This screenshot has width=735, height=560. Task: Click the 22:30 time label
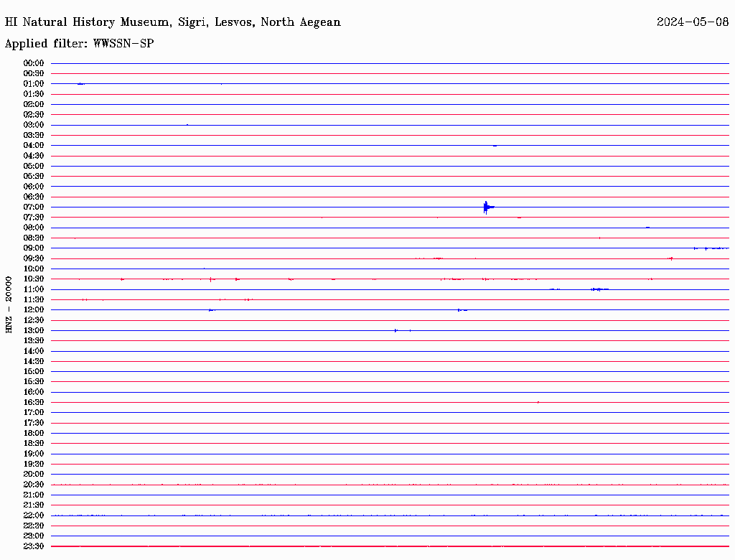coord(34,526)
